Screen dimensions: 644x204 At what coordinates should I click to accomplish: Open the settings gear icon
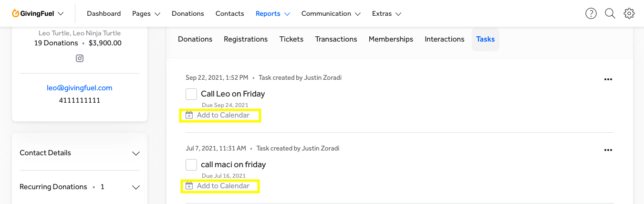click(629, 13)
